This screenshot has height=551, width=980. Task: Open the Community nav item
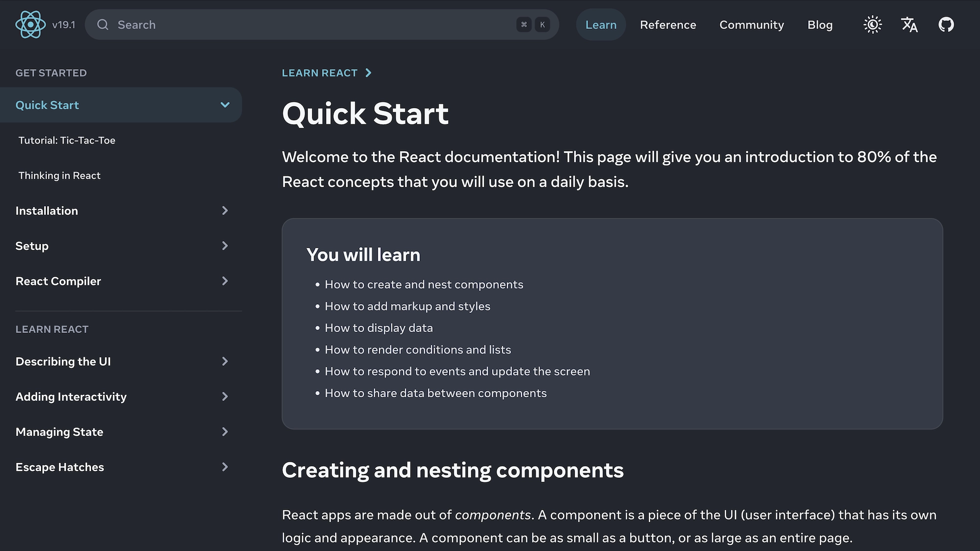tap(751, 24)
